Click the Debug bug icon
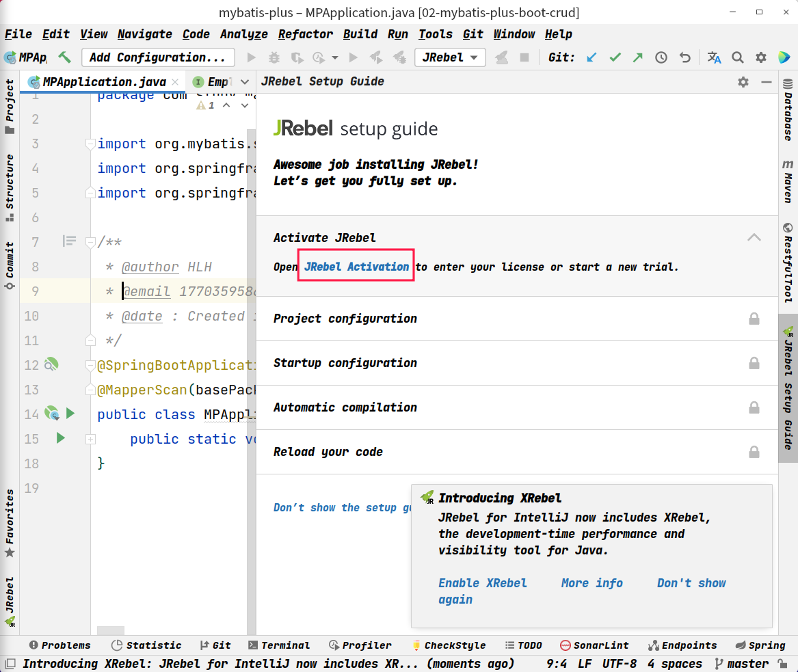 coord(274,57)
